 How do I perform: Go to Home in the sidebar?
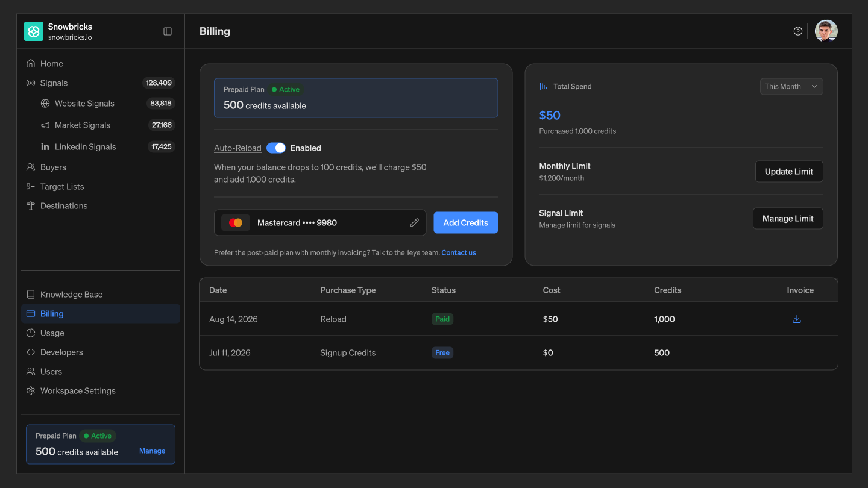(101, 64)
